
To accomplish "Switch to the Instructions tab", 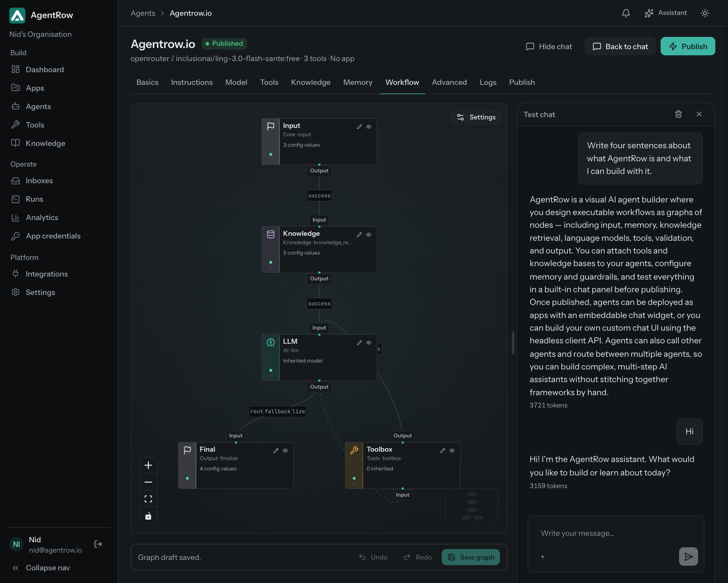I will point(192,82).
